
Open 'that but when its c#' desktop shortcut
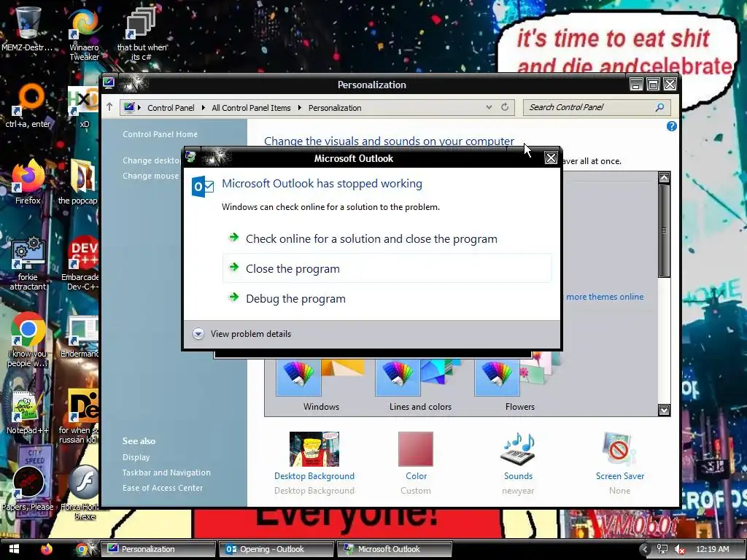point(142,34)
